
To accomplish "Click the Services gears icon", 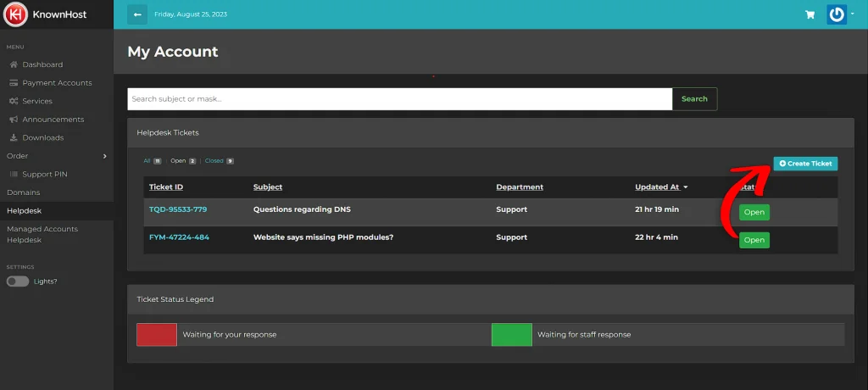I will 14,101.
